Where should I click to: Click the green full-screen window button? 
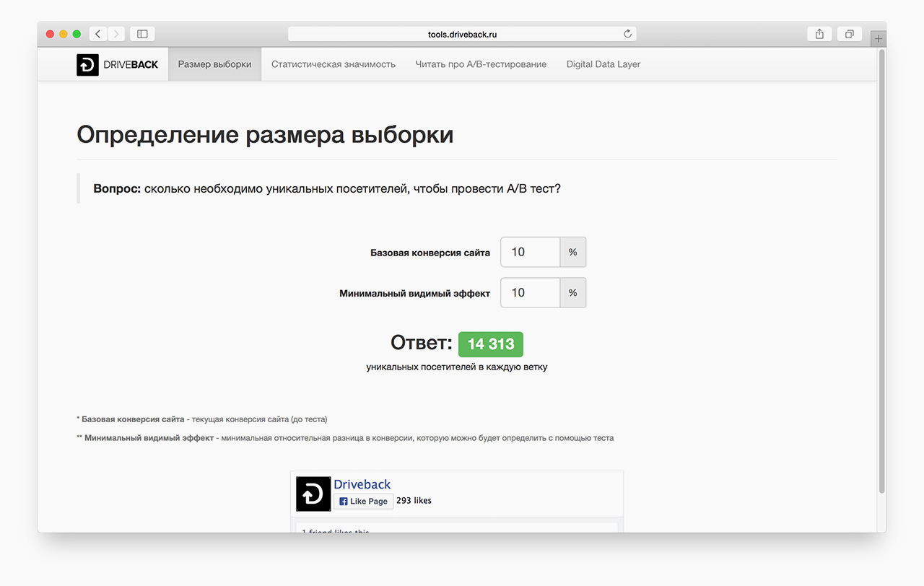coord(77,34)
